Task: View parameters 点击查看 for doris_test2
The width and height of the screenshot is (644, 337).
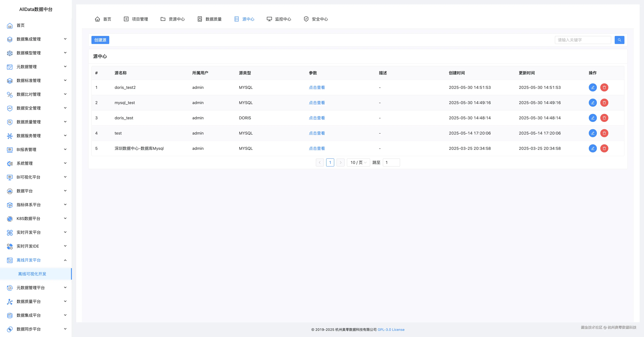Action: point(317,88)
